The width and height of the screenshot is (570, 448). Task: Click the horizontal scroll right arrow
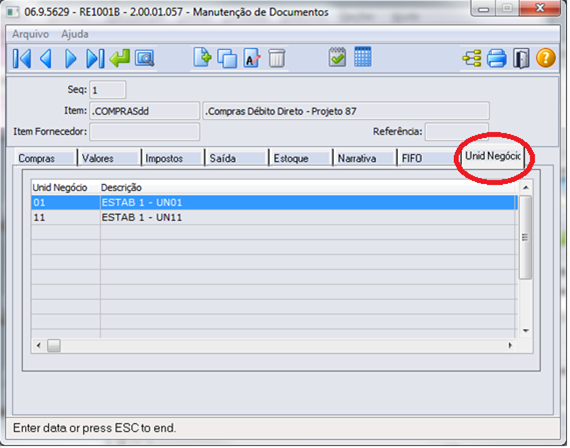[510, 345]
